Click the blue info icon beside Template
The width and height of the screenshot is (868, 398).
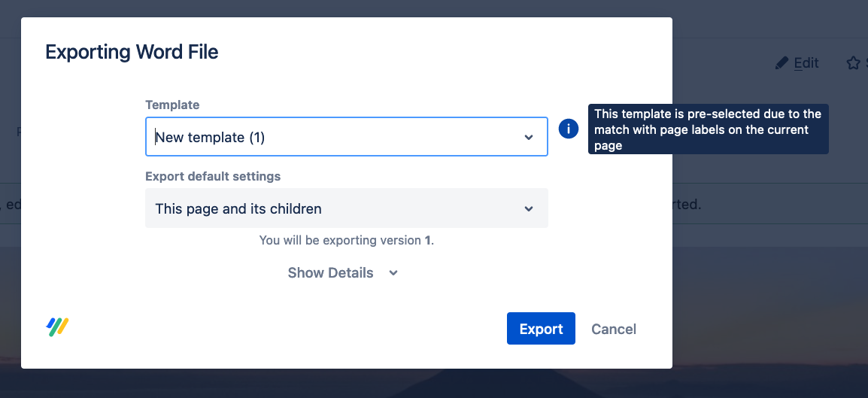click(x=569, y=129)
